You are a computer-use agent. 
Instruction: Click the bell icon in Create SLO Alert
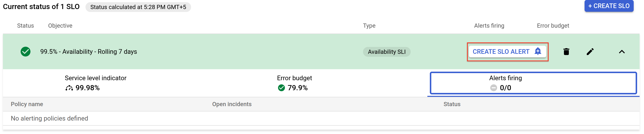click(537, 51)
